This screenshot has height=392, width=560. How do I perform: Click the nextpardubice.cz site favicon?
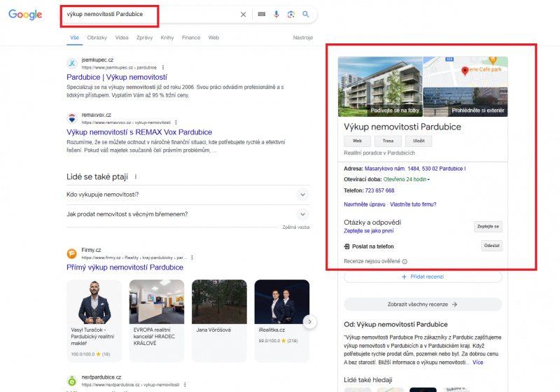[72, 381]
